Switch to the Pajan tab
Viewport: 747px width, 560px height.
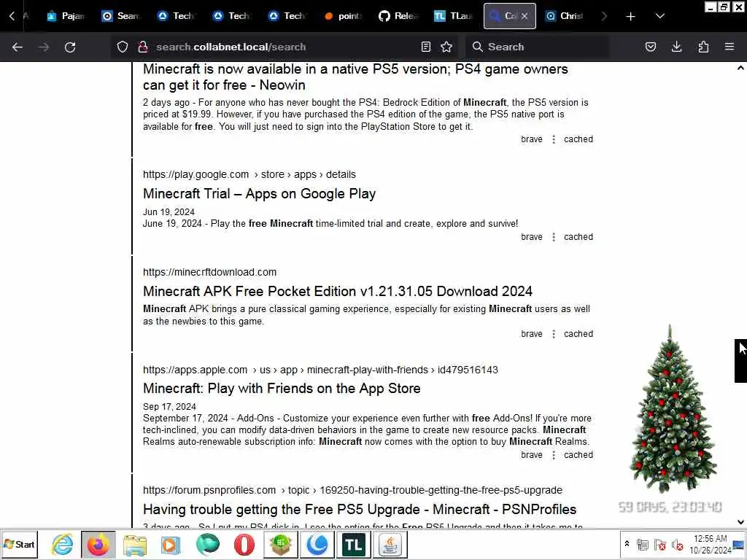66,16
